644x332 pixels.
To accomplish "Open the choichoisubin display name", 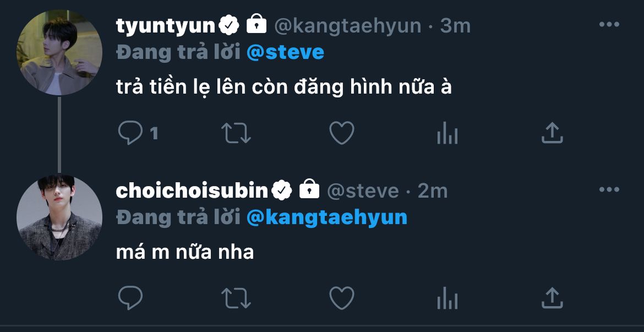I will click(x=192, y=191).
